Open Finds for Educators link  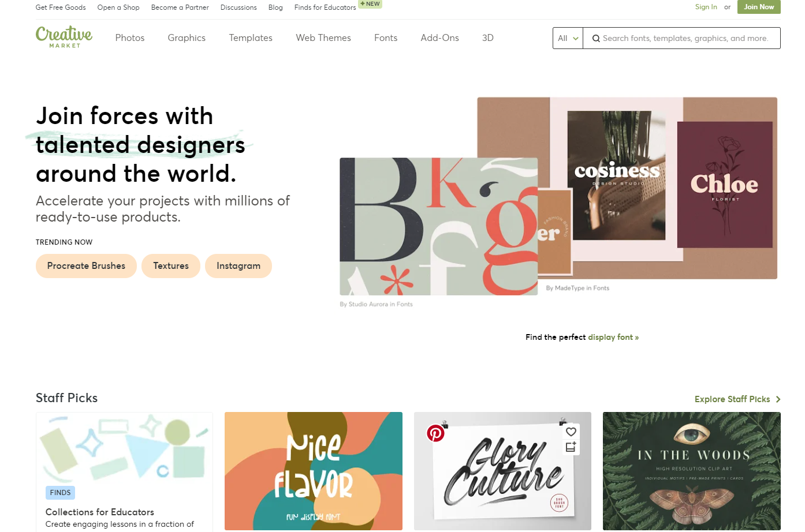pos(325,8)
